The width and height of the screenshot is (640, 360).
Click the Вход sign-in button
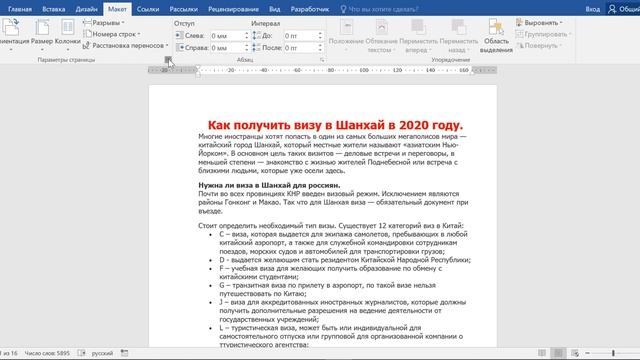pyautogui.click(x=592, y=9)
